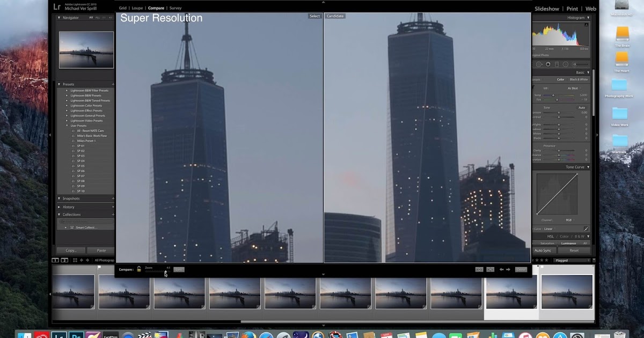644x338 pixels.
Task: Select the Graduated Filter tool
Action: pos(557,64)
